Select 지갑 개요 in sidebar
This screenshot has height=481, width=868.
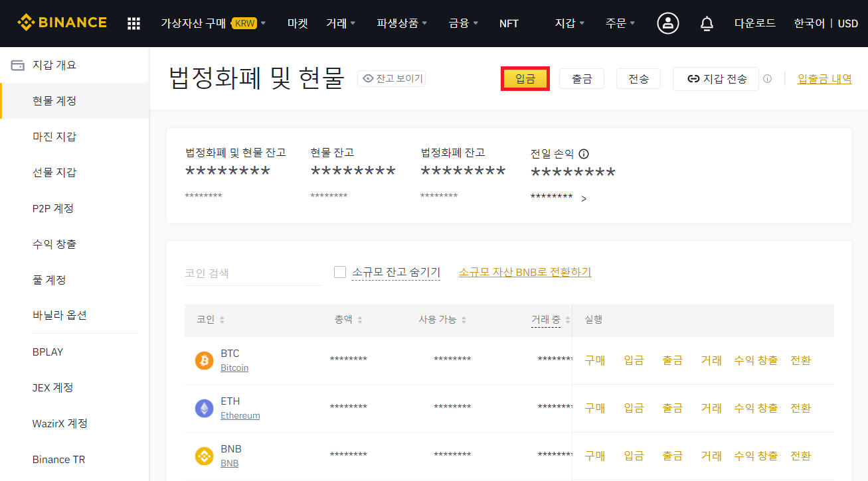(74, 65)
